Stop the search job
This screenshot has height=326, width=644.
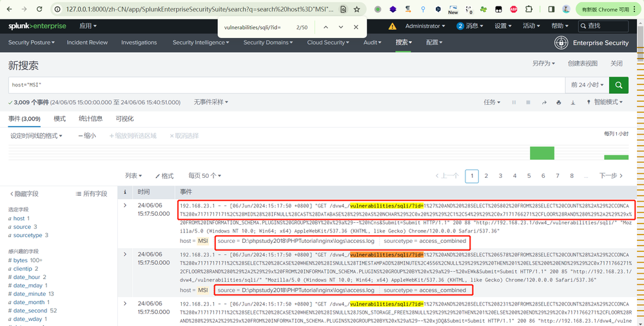point(529,102)
